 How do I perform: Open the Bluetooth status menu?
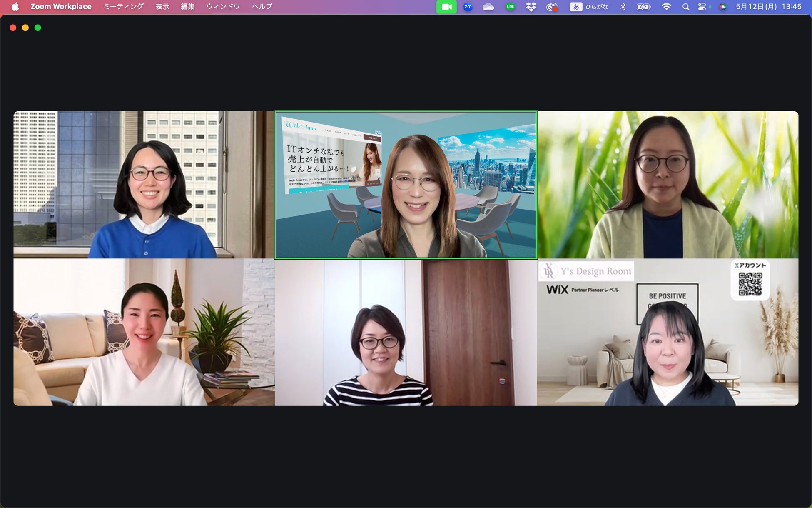pos(623,7)
